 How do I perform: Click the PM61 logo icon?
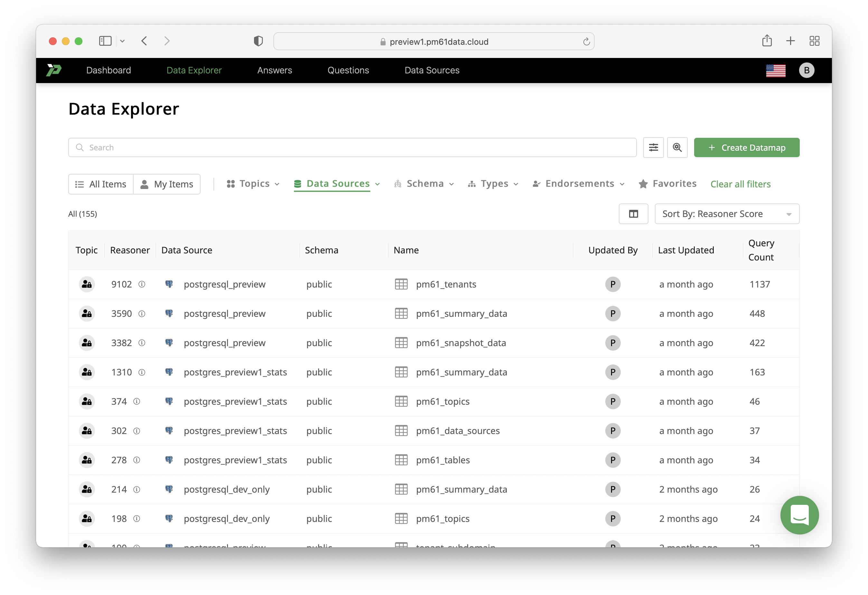54,70
